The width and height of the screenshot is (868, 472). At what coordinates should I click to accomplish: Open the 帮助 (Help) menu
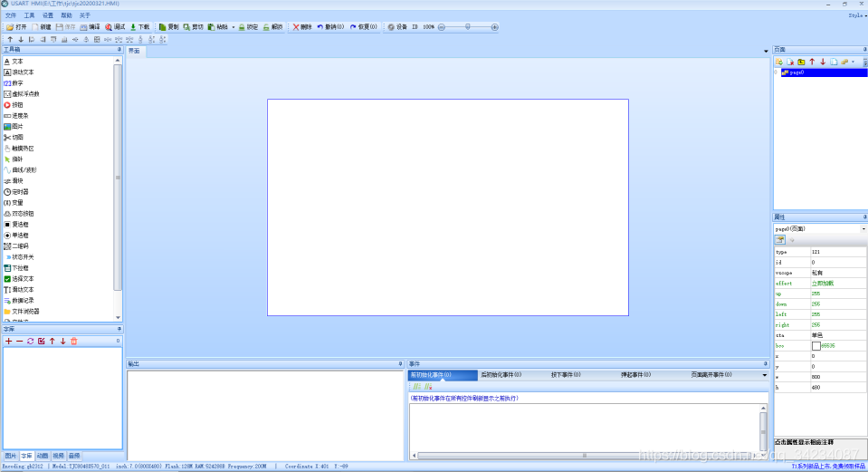(x=66, y=15)
